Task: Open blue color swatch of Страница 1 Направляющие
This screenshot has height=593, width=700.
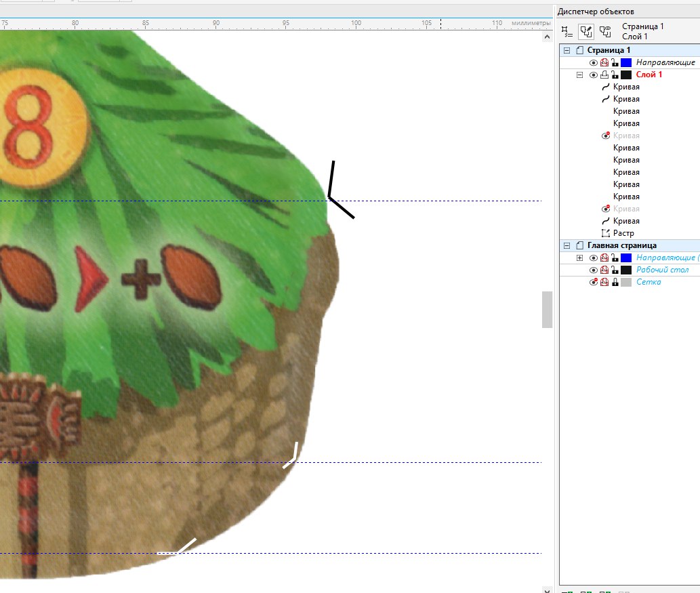Action: pyautogui.click(x=626, y=62)
